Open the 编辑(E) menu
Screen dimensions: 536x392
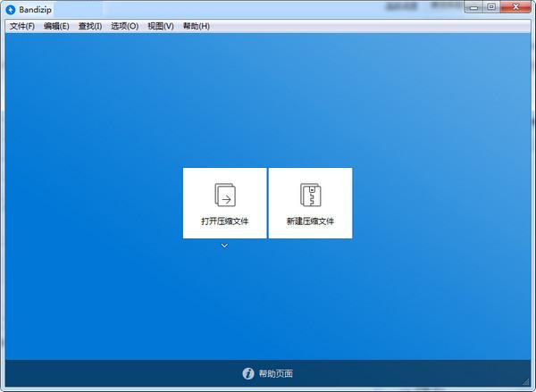pyautogui.click(x=56, y=26)
